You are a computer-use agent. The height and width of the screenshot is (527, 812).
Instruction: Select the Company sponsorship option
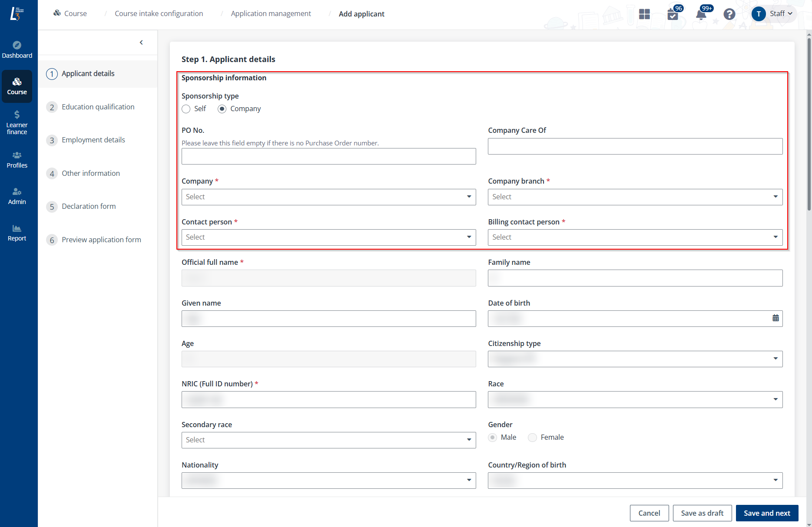pos(222,109)
